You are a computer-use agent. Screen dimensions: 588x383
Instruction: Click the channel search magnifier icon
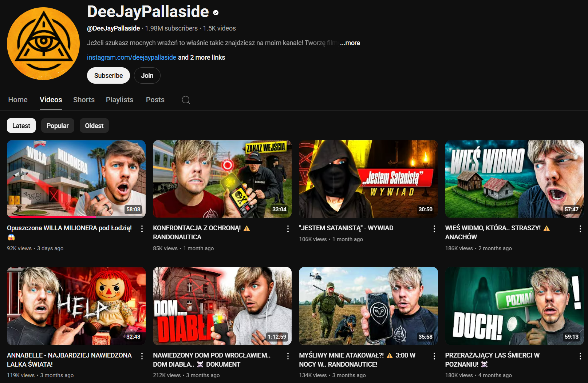(186, 100)
